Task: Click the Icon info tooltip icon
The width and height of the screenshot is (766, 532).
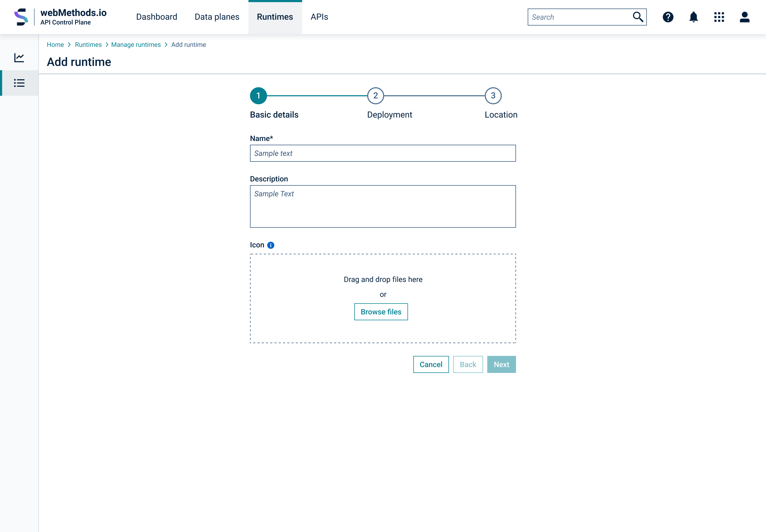Action: coord(271,245)
